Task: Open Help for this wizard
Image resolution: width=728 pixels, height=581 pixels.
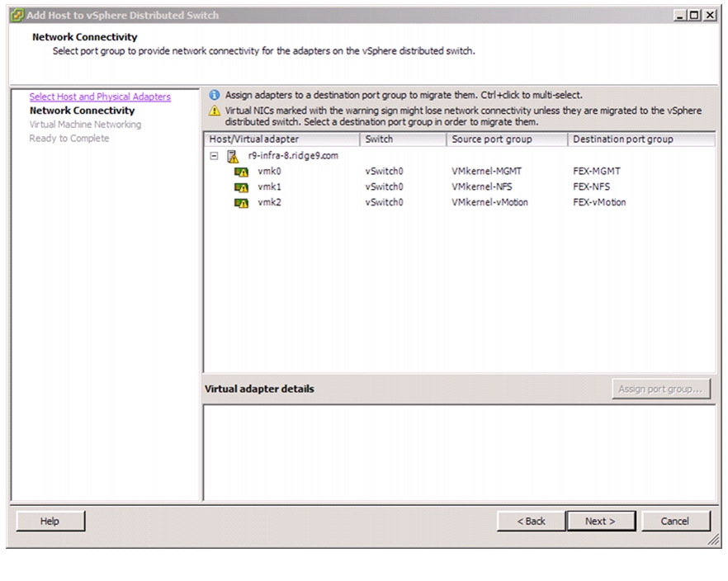Action: [x=50, y=521]
